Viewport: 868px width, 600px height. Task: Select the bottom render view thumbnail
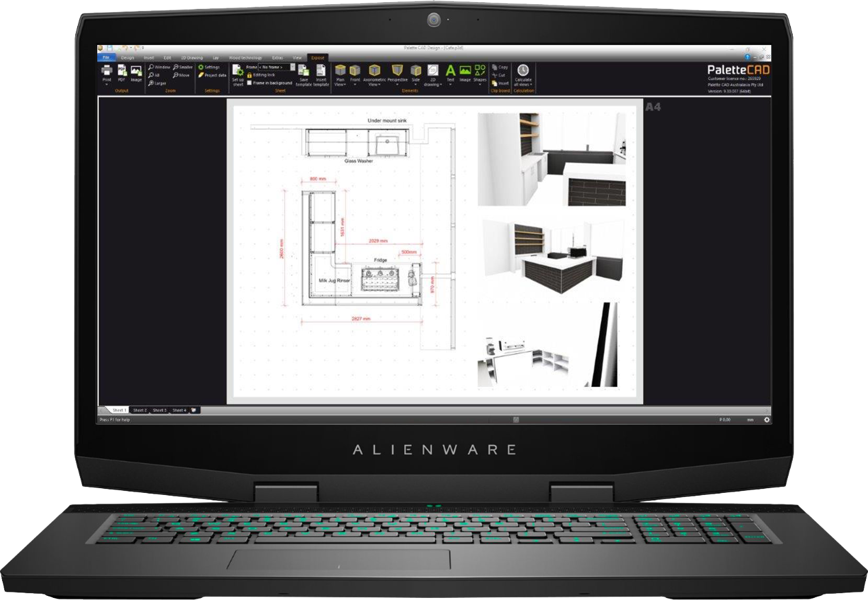[547, 345]
